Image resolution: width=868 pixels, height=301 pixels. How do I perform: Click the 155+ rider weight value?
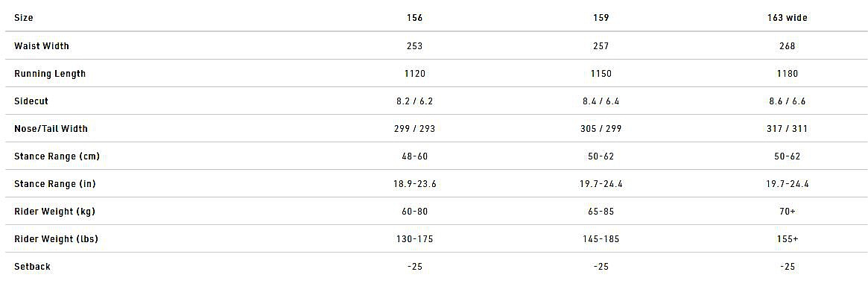pyautogui.click(x=787, y=239)
